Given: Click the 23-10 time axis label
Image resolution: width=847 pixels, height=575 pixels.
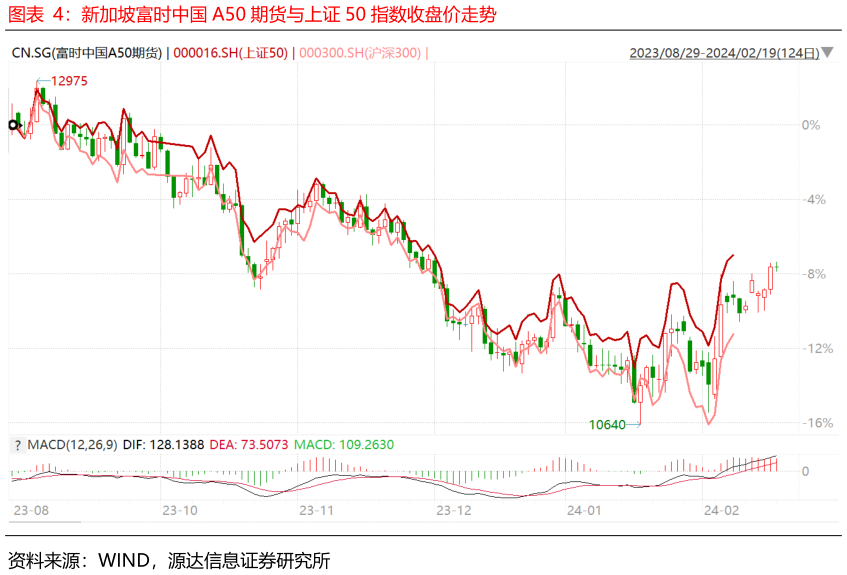Looking at the screenshot, I should [180, 510].
